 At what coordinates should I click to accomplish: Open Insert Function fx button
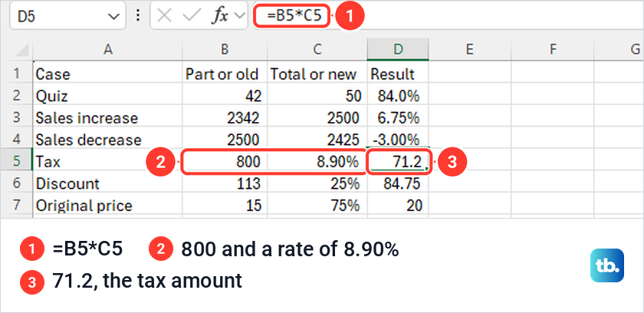click(221, 16)
